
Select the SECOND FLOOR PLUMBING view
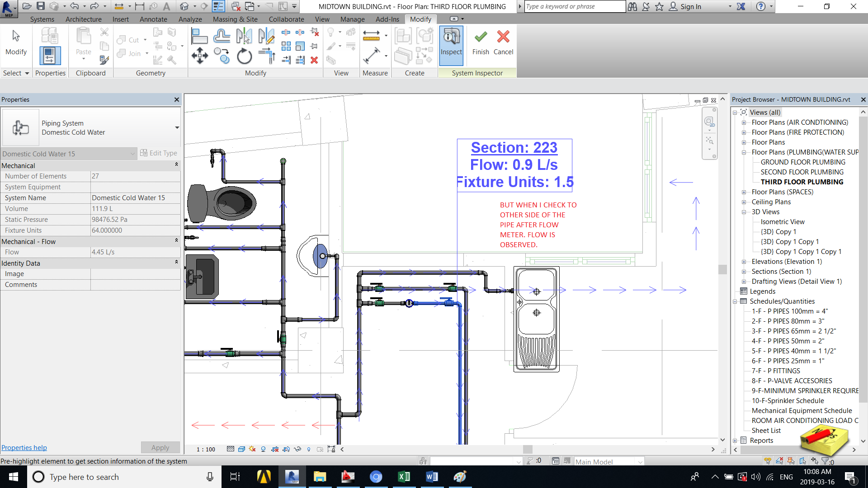[801, 172]
